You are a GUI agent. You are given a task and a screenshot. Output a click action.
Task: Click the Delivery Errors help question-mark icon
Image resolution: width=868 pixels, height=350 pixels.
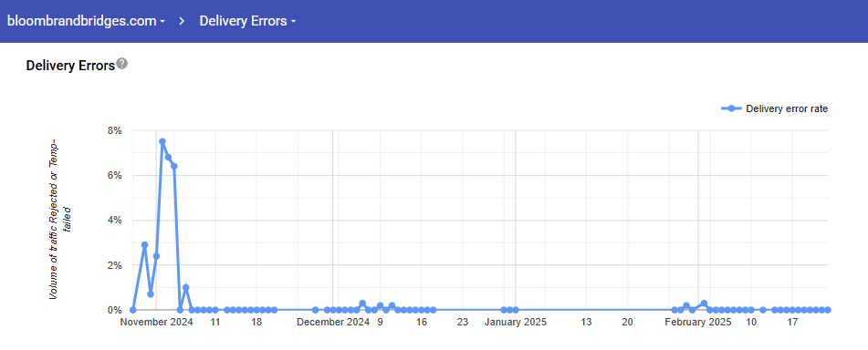click(122, 64)
